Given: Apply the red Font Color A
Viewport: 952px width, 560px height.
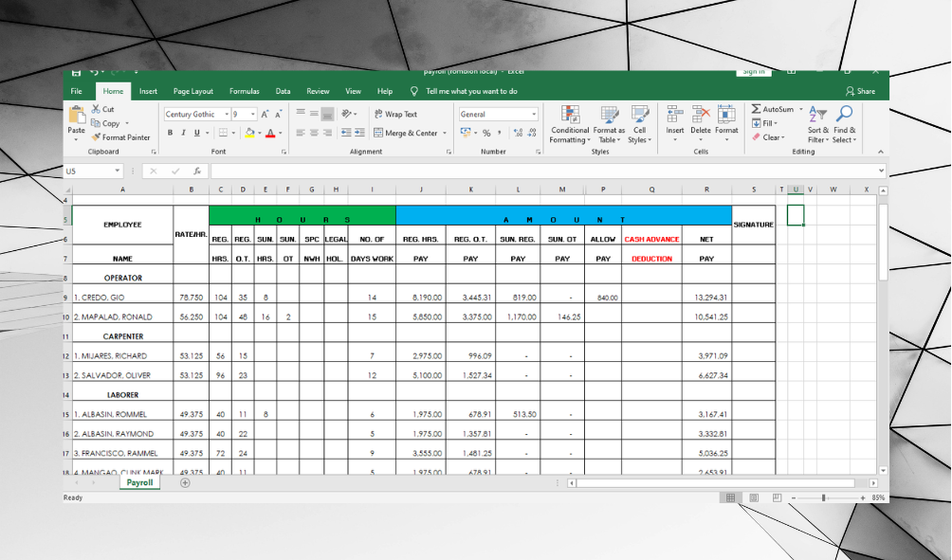Looking at the screenshot, I should [x=271, y=133].
